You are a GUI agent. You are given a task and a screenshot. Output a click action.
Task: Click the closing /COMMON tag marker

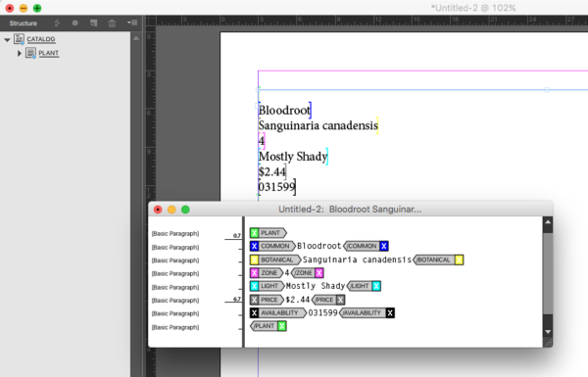coord(366,246)
